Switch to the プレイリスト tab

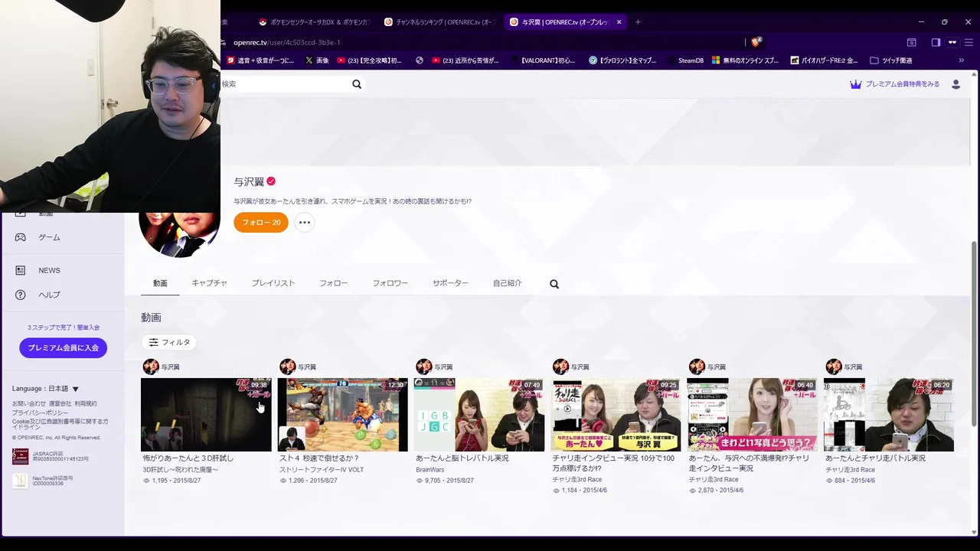pos(273,283)
